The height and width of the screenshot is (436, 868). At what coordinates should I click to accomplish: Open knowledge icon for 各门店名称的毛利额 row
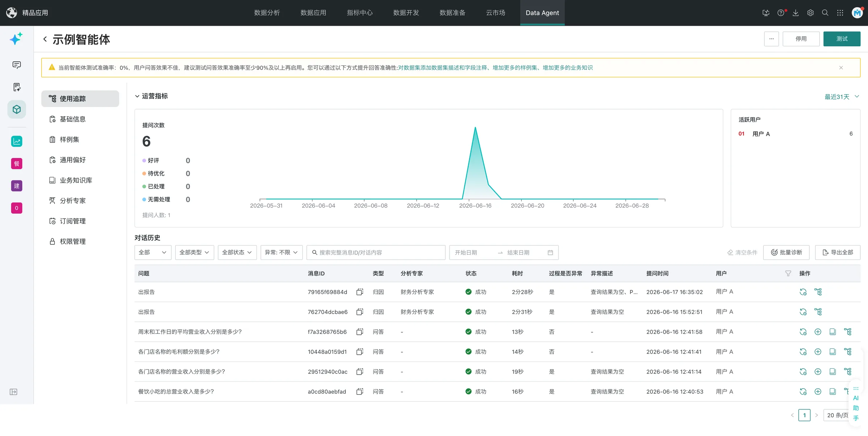(833, 351)
